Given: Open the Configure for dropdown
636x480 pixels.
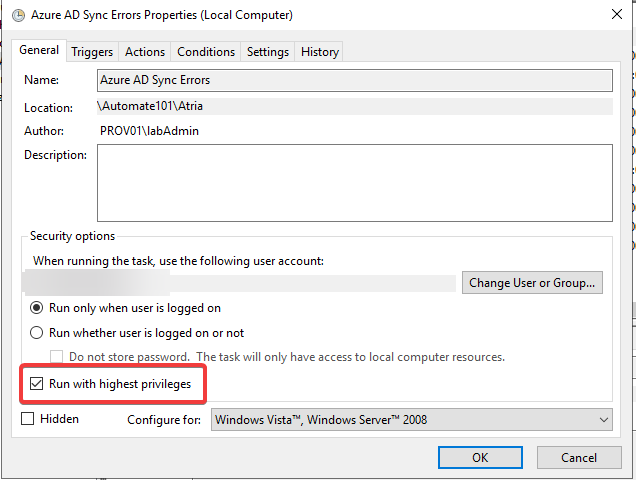Looking at the screenshot, I should click(412, 420).
